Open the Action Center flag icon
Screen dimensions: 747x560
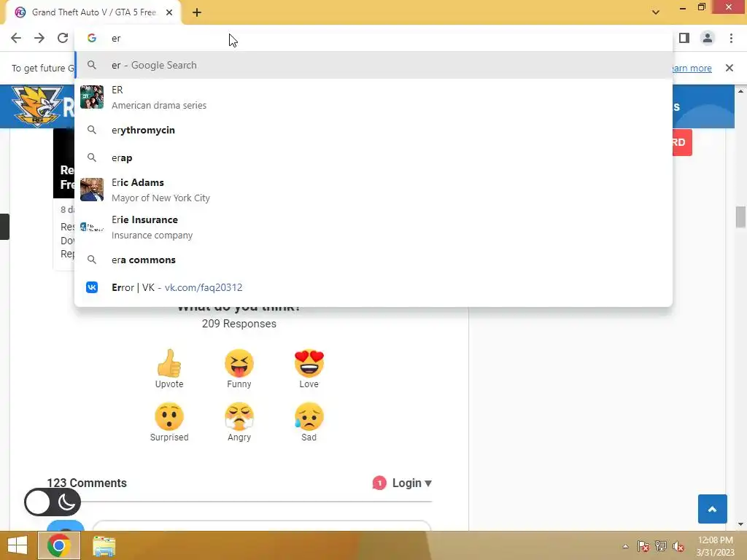click(643, 546)
